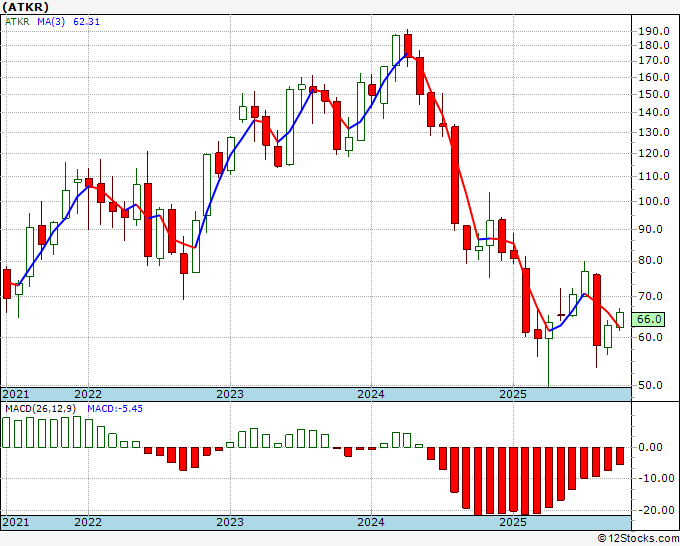Click the 190.0 price axis label
The height and width of the screenshot is (546, 680).
coord(654,31)
